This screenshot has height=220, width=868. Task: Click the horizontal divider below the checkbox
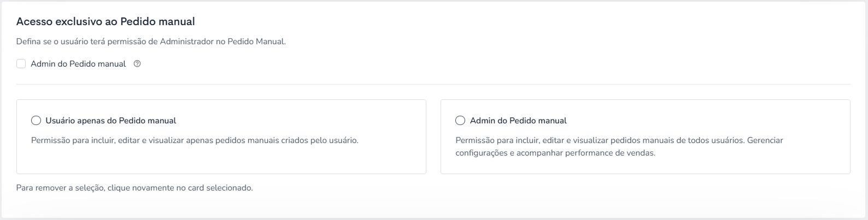(433, 84)
